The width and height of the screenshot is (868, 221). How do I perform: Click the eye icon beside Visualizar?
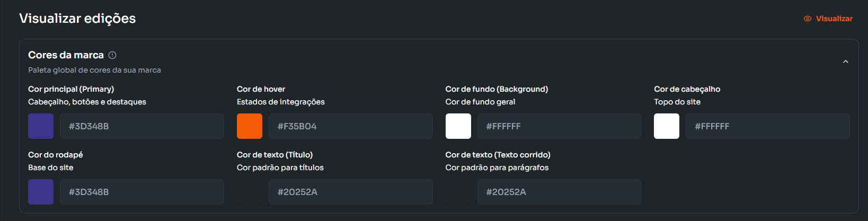(807, 19)
